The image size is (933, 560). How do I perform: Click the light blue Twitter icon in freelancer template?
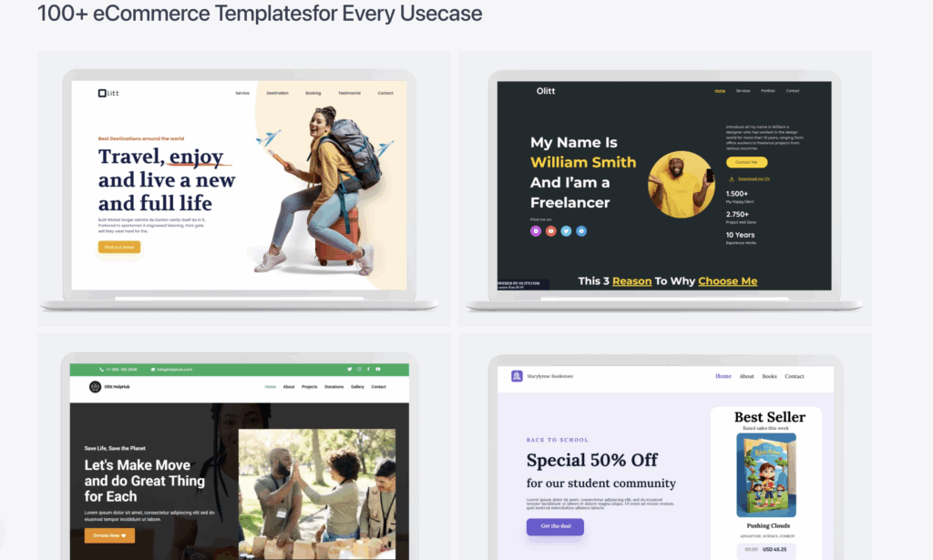tap(566, 230)
